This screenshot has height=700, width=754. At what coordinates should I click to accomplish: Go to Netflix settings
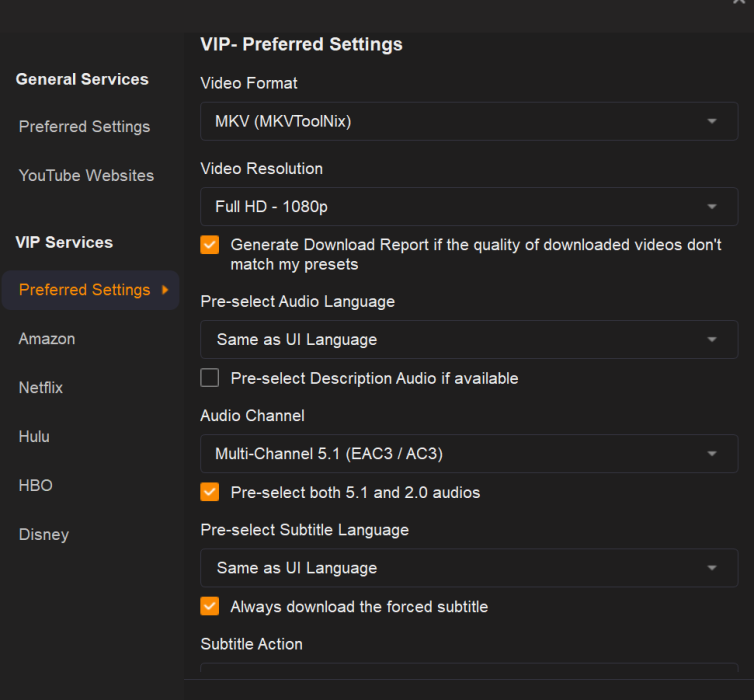click(x=40, y=388)
